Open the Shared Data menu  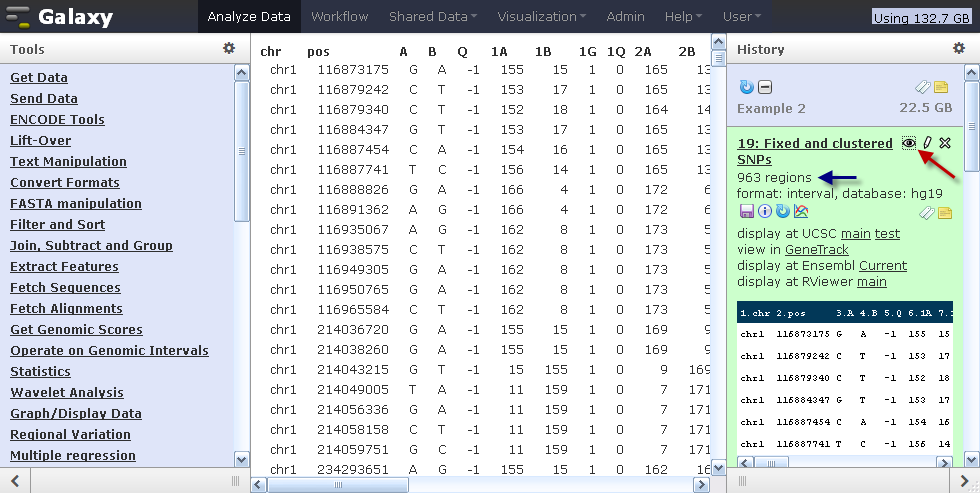click(432, 16)
